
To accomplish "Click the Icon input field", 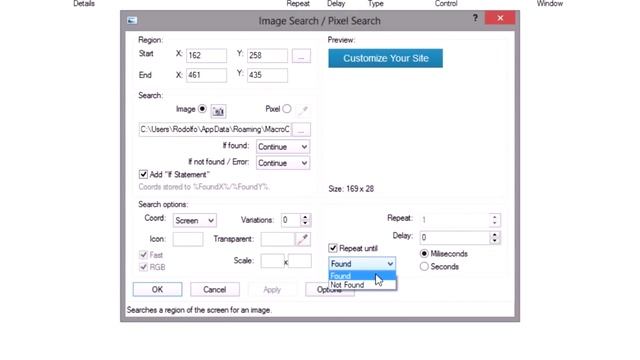I will point(188,239).
